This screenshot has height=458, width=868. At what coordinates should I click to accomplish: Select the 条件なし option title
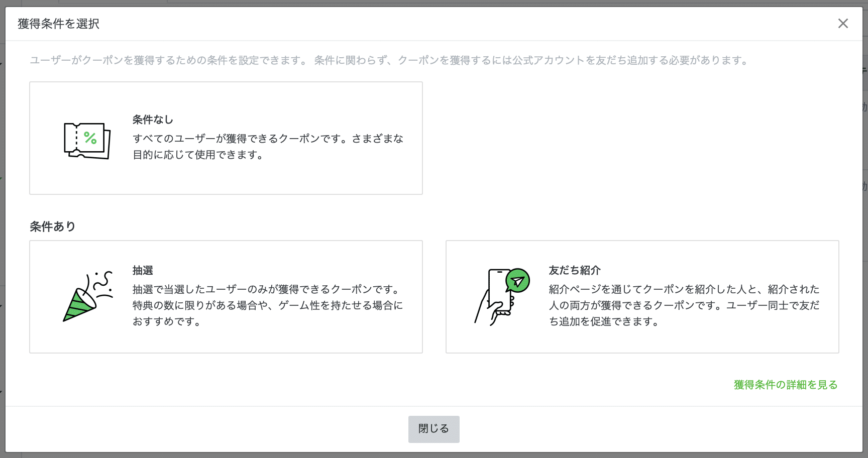pyautogui.click(x=153, y=120)
